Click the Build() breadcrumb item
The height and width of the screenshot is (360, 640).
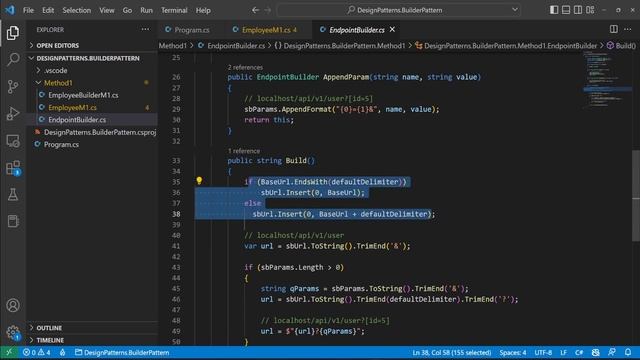pyautogui.click(x=621, y=46)
